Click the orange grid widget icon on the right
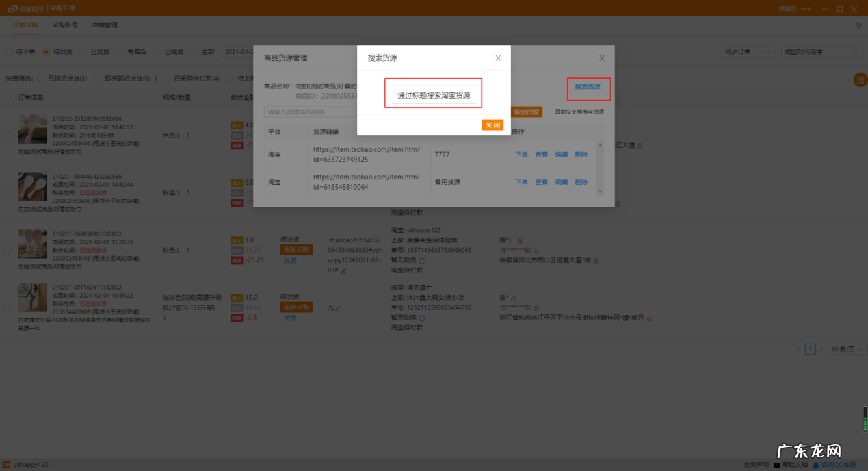The height and width of the screenshot is (471, 868). point(860,80)
